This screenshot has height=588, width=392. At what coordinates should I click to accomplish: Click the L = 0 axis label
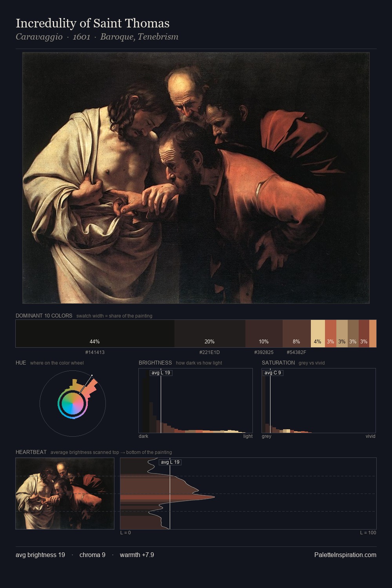125,533
